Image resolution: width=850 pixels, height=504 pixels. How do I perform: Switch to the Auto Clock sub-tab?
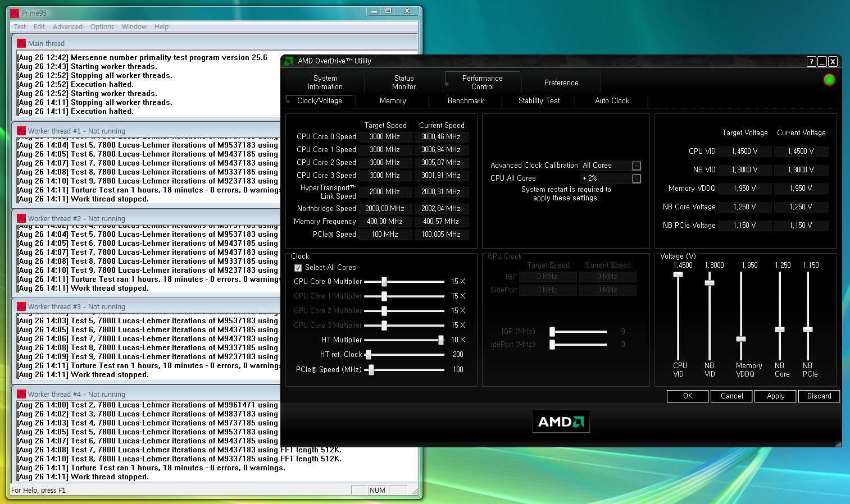coord(612,101)
